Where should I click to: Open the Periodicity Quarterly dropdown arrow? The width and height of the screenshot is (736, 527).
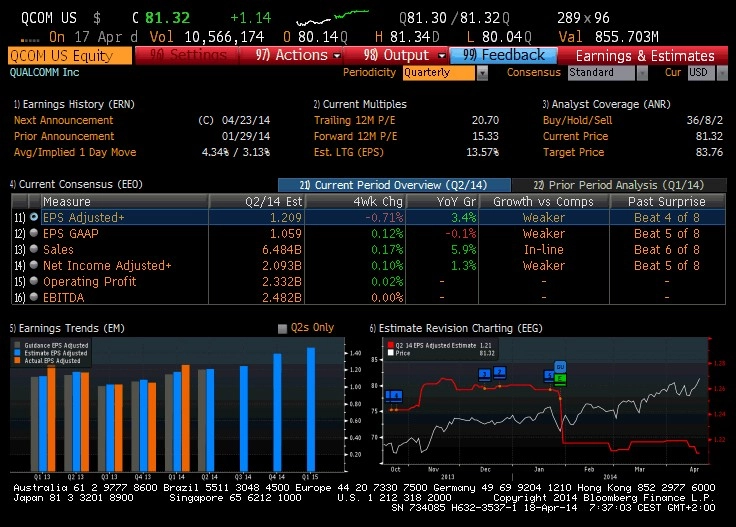(482, 73)
